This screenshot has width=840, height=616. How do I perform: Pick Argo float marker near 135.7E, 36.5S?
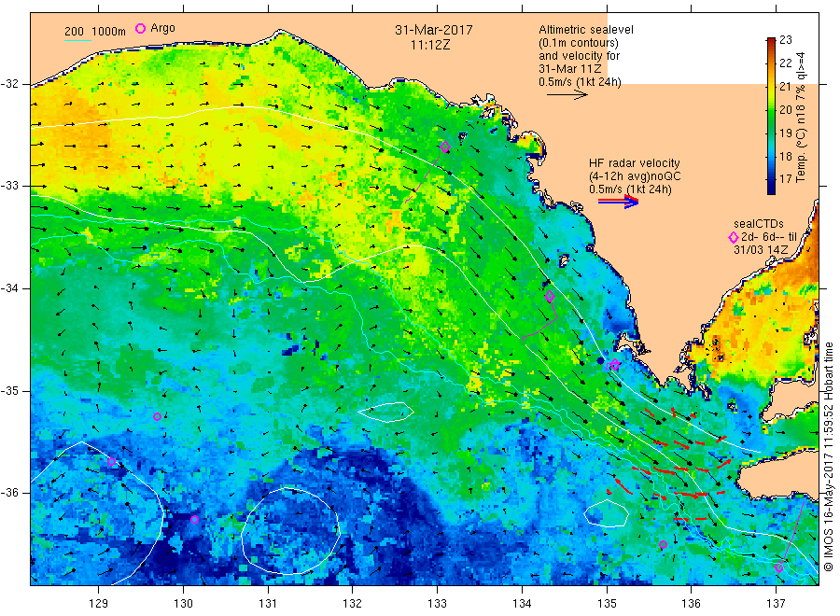pos(663,545)
